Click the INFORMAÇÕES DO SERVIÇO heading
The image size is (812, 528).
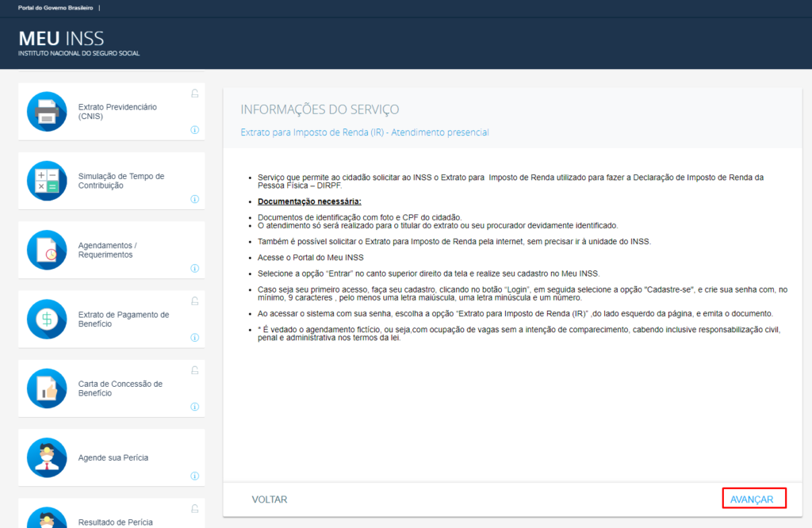coord(320,109)
